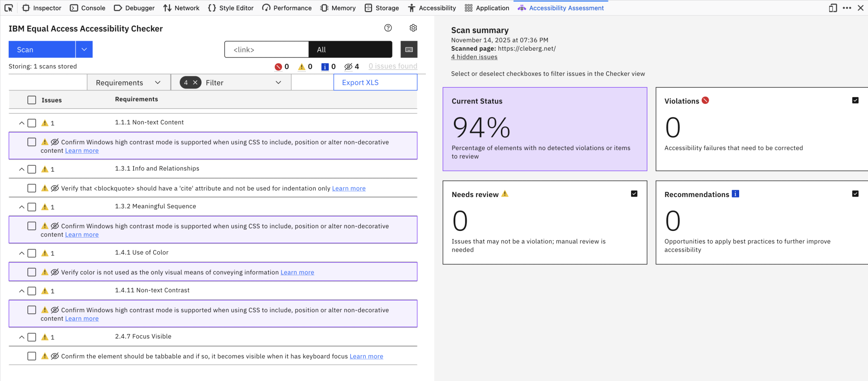Screen dimensions: 868x381
Task: Open the Requirements dropdown
Action: tap(128, 83)
